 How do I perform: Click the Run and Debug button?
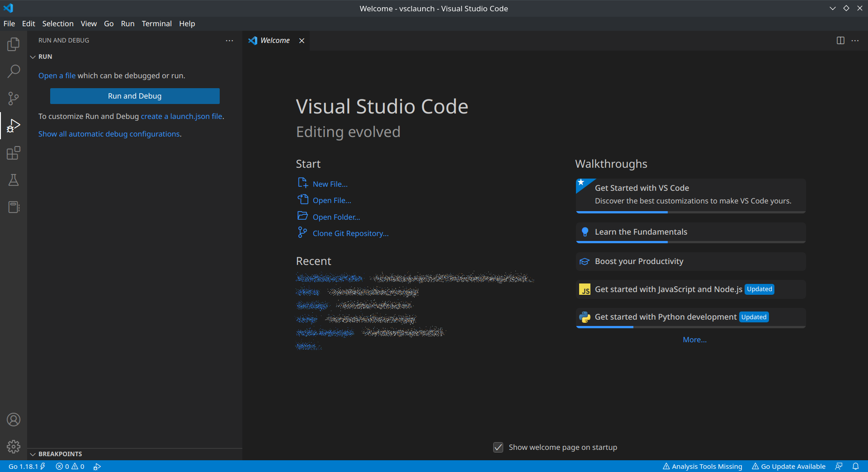pyautogui.click(x=134, y=96)
